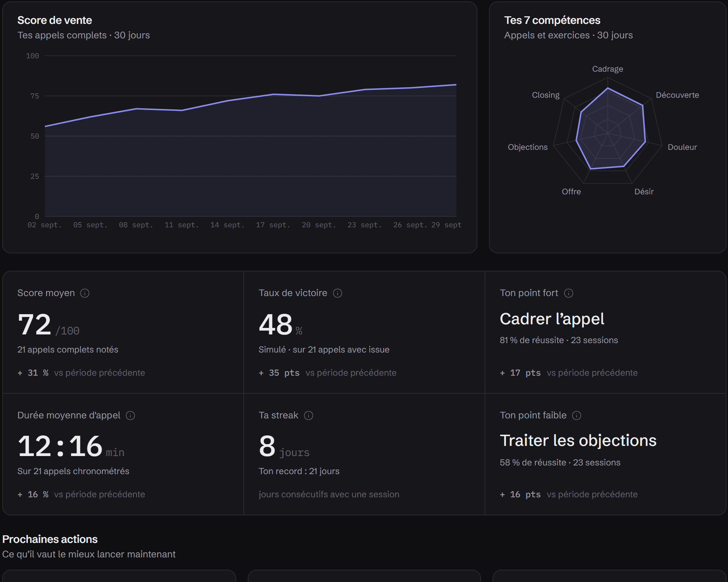Image resolution: width=728 pixels, height=582 pixels.
Task: Select the 14 sept. x-axis label
Action: pyautogui.click(x=227, y=225)
